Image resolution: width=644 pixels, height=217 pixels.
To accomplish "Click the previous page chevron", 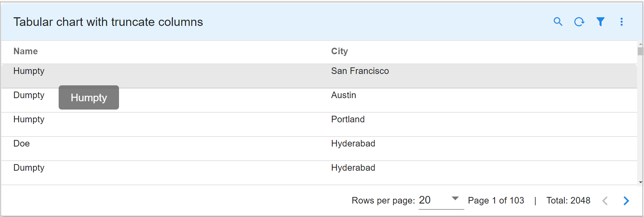I will click(605, 200).
